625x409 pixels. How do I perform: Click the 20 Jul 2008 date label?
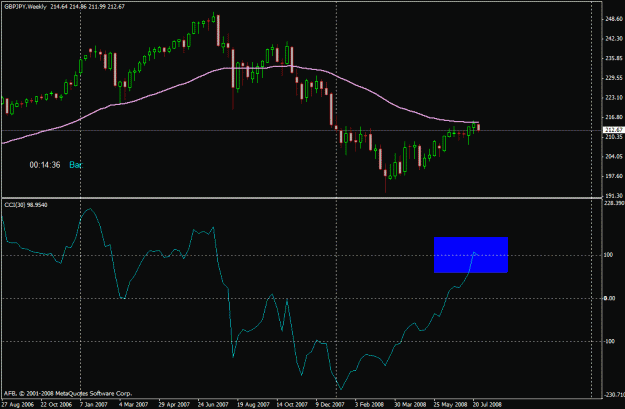487,405
